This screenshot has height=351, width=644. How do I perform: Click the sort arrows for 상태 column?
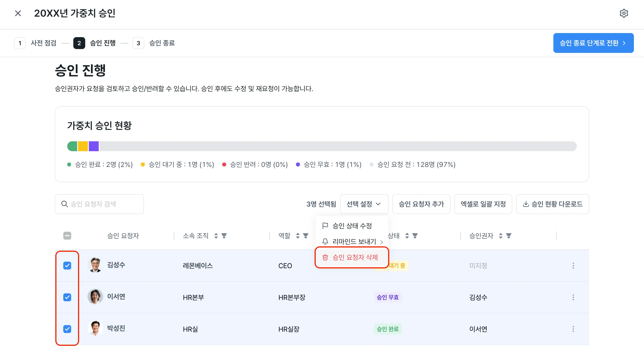407,236
